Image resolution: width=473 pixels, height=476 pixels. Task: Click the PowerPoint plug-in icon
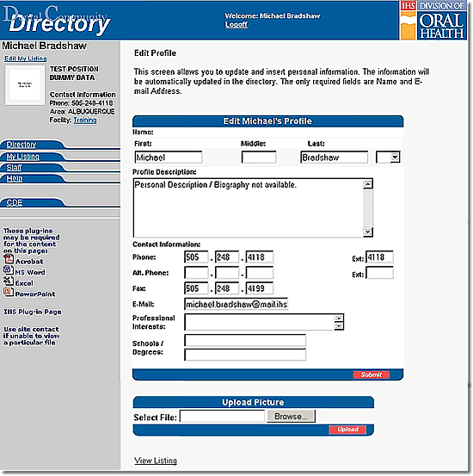tap(9, 292)
